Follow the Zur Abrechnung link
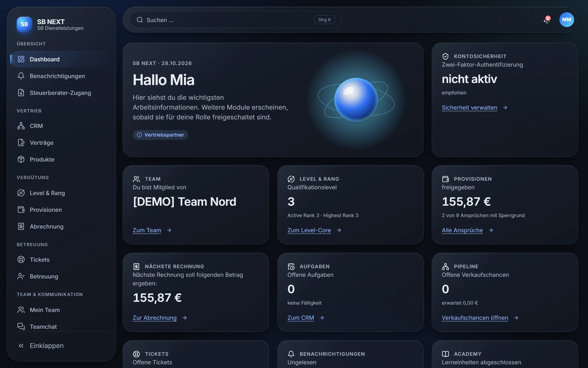Screen dimensions: 588x368 pyautogui.click(x=160, y=318)
